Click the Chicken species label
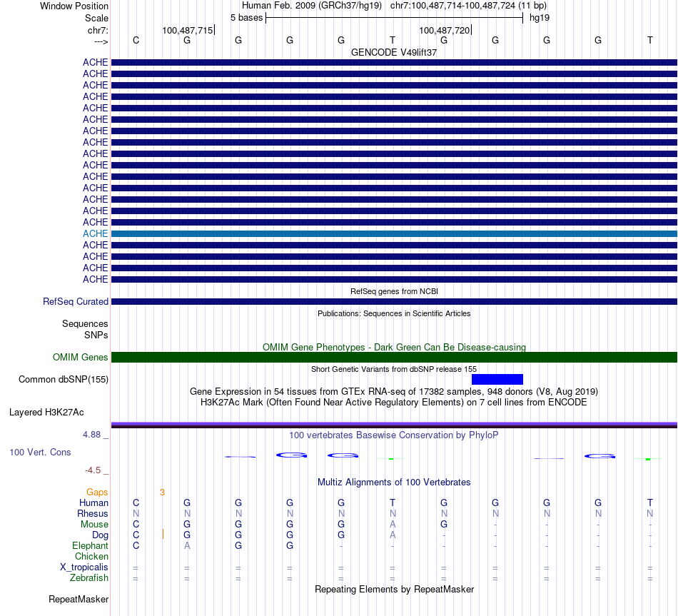678x616 pixels. point(91,556)
